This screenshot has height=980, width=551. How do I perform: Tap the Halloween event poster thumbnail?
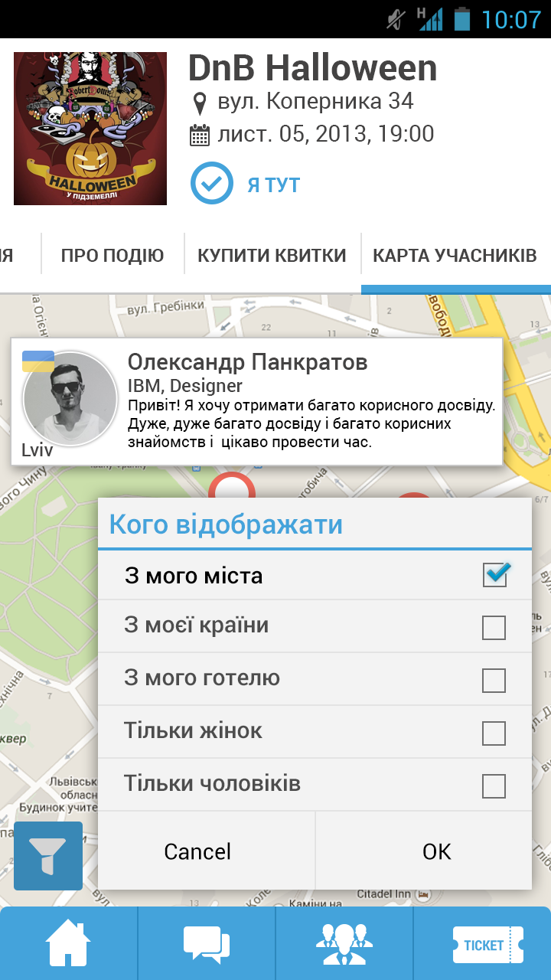click(90, 129)
